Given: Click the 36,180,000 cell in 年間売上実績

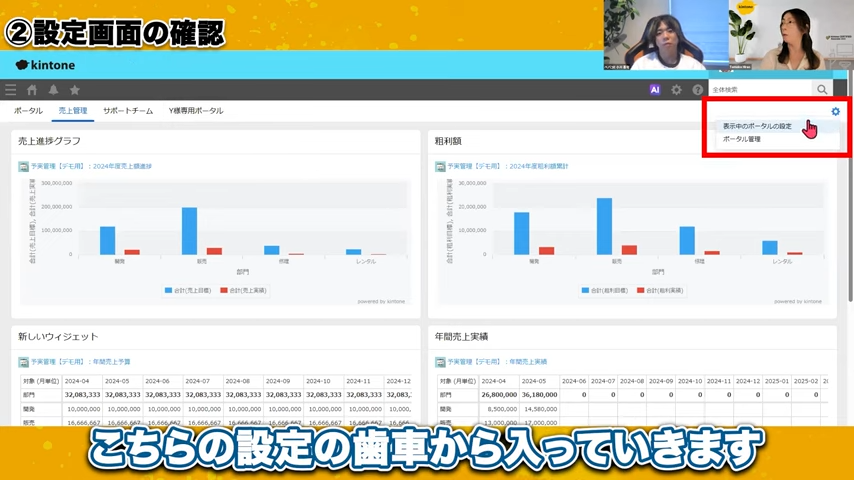Looking at the screenshot, I should [x=539, y=394].
